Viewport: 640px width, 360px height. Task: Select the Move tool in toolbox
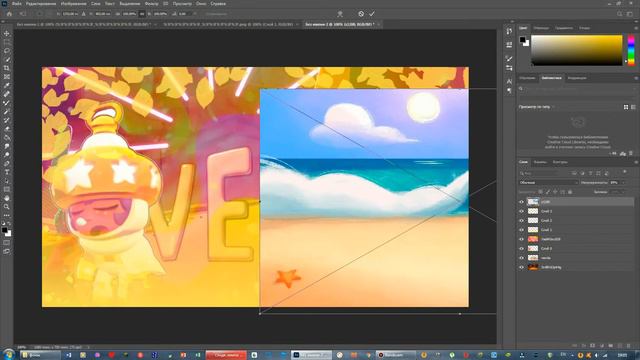pos(7,33)
